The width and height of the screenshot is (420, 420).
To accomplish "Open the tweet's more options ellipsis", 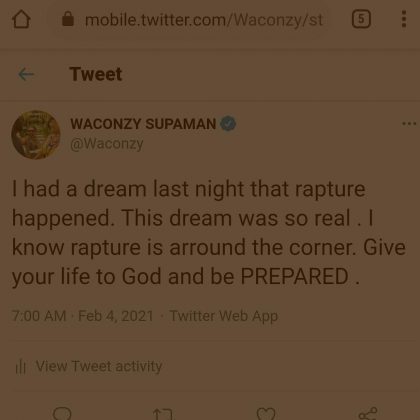I will coord(409,124).
